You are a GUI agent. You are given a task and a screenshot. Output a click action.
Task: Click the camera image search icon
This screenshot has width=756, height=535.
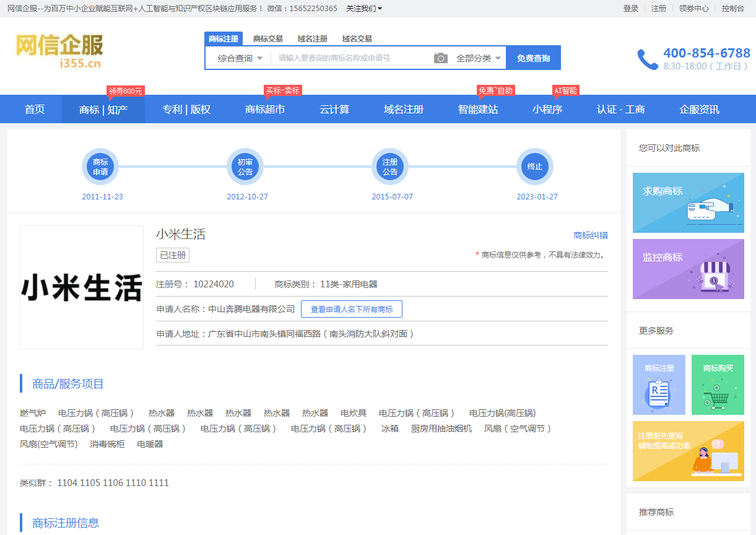440,58
